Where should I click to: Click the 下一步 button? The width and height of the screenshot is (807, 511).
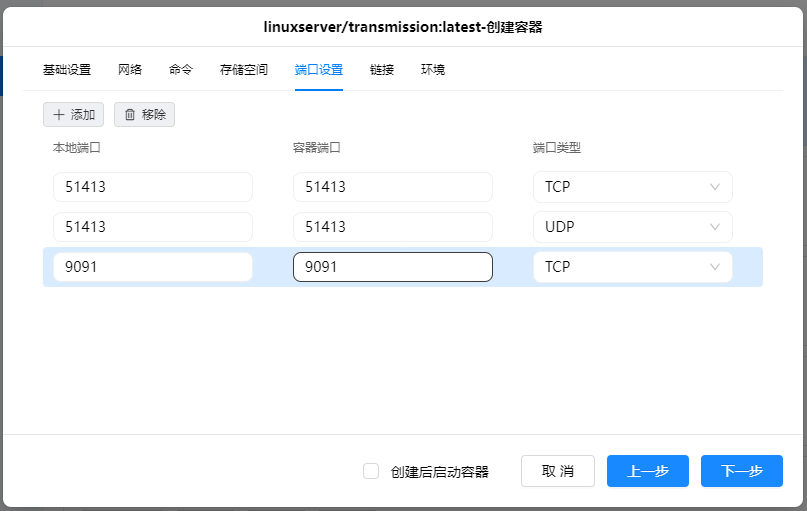coord(741,471)
